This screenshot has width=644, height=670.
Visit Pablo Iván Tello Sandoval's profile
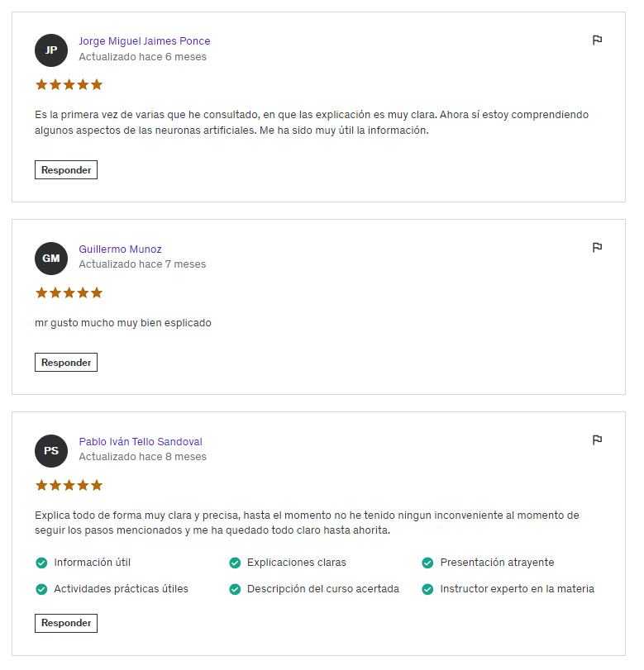coord(141,442)
